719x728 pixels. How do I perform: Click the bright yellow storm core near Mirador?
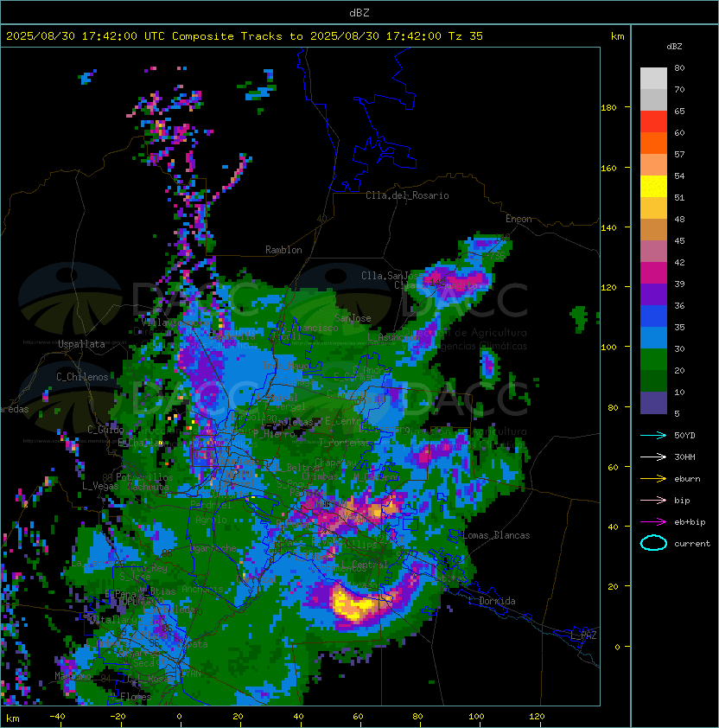coord(353,605)
